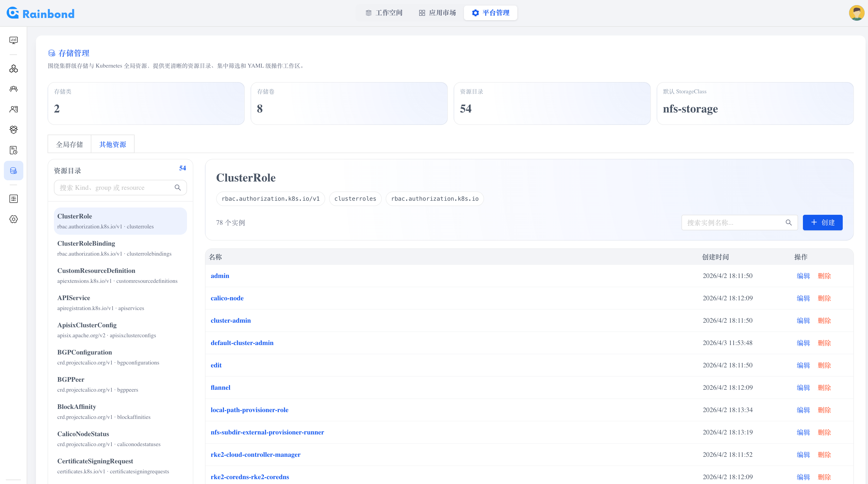Viewport: 868px width, 484px height.
Task: Select ClusterRoleBinding in the resource catalog
Action: [x=86, y=243]
